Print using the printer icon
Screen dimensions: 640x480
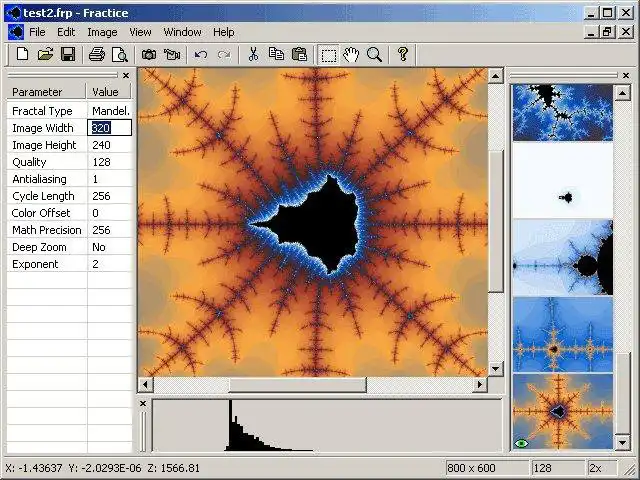click(x=97, y=54)
